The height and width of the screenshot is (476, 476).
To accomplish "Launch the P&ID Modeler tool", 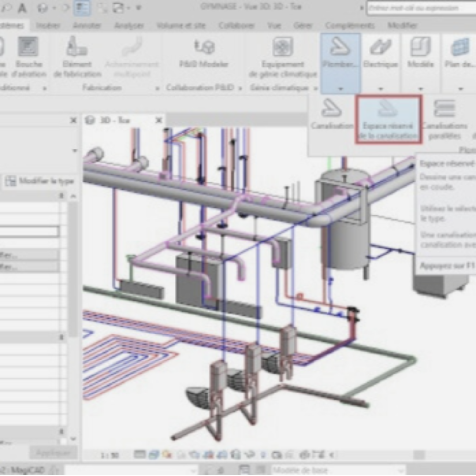I will (204, 53).
